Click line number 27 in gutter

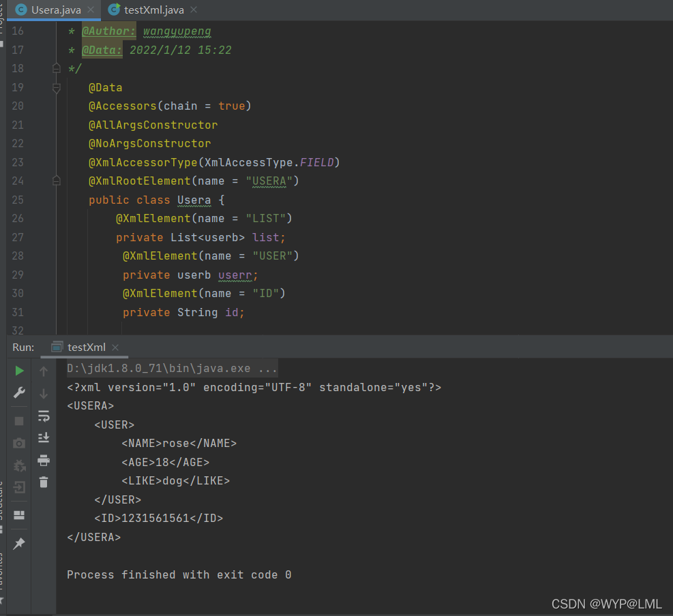[18, 237]
